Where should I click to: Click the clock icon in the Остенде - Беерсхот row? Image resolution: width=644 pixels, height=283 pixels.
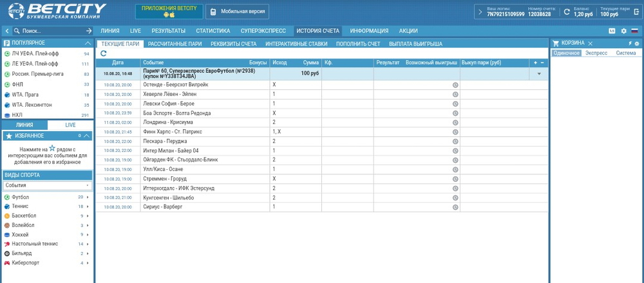click(455, 85)
